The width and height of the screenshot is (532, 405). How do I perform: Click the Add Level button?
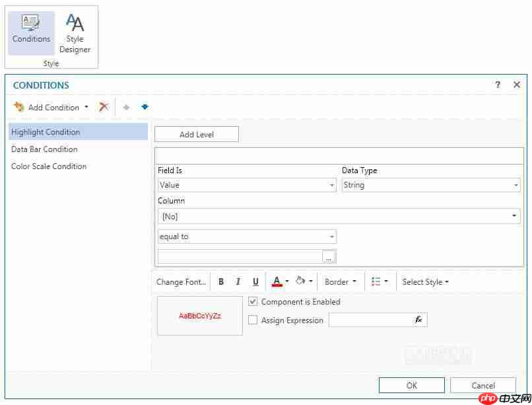pos(196,133)
